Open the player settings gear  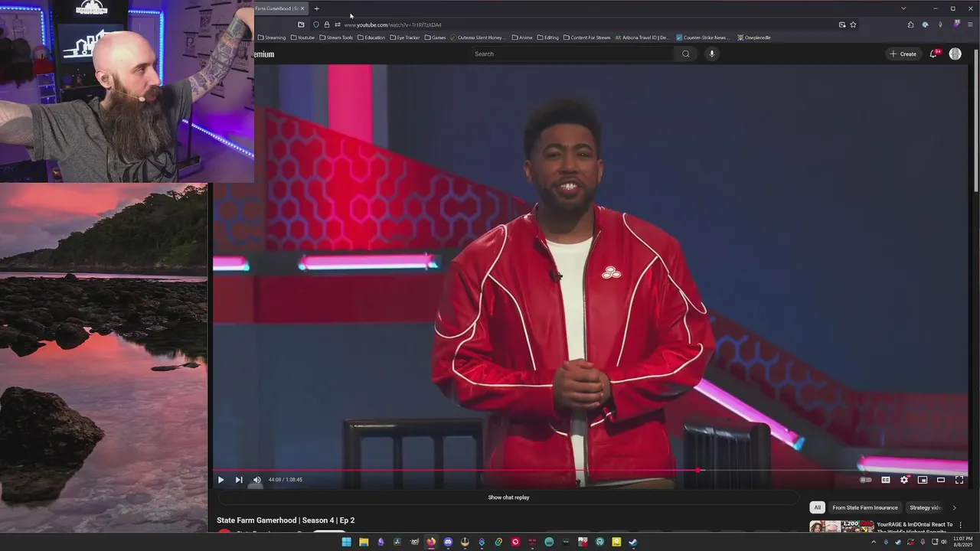[904, 480]
